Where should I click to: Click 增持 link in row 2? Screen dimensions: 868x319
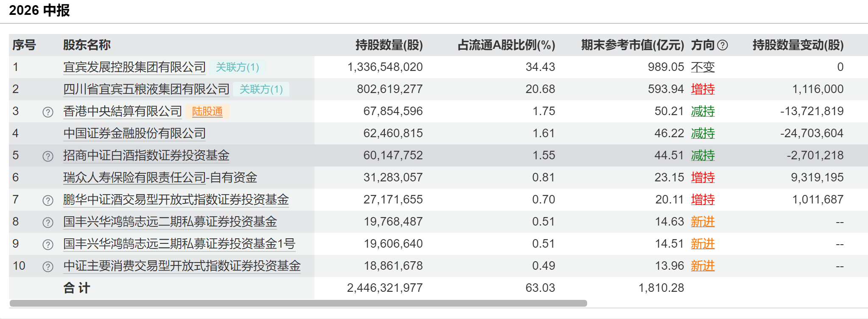(x=703, y=89)
